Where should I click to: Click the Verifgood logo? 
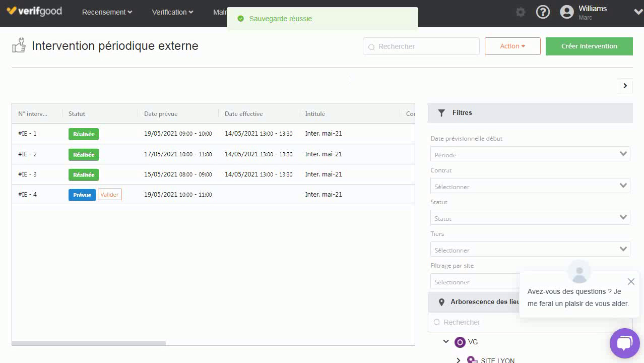34,12
